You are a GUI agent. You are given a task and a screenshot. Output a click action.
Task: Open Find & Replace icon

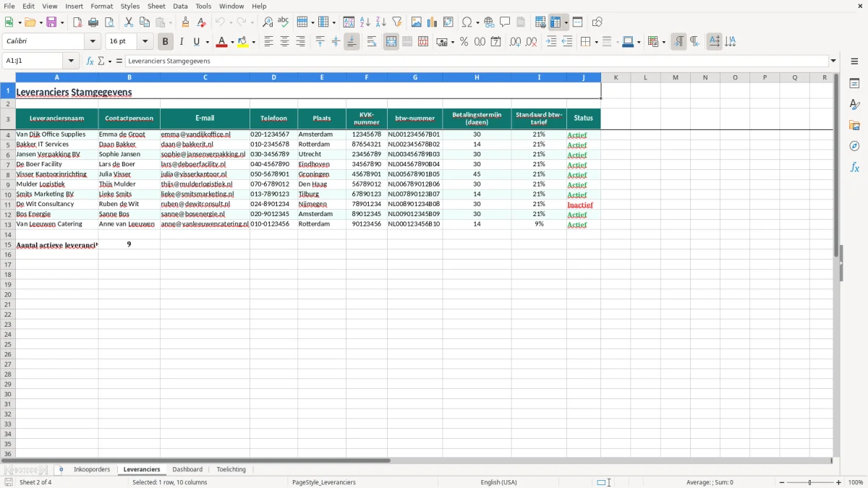tap(268, 22)
